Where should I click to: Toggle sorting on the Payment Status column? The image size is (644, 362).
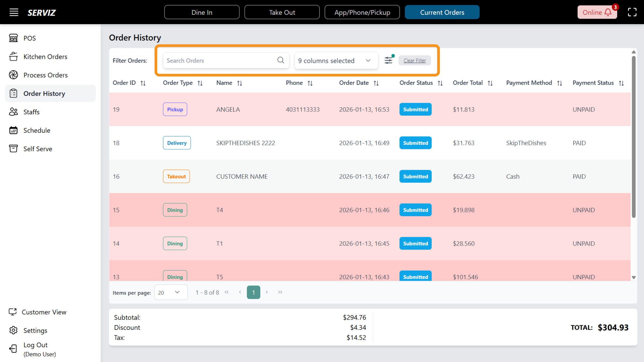point(622,83)
